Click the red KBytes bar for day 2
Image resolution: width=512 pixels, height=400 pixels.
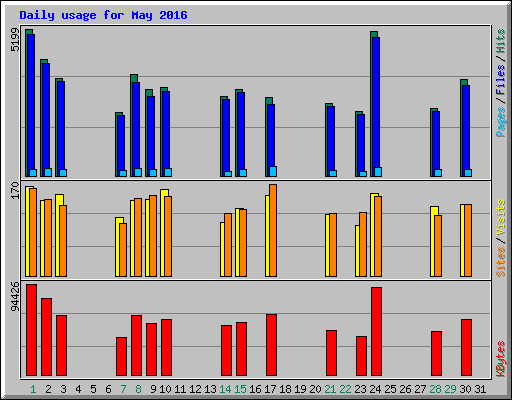(46, 337)
